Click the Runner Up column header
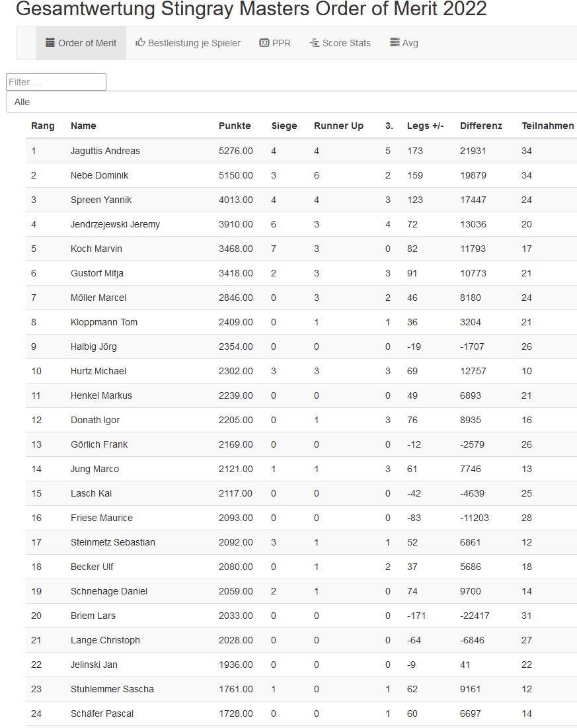This screenshot has height=728, width=577. 338,126
